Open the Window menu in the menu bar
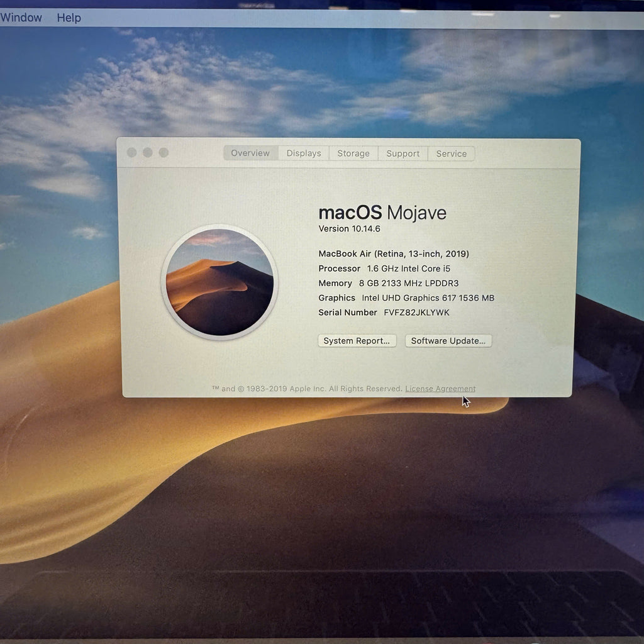 tap(21, 18)
